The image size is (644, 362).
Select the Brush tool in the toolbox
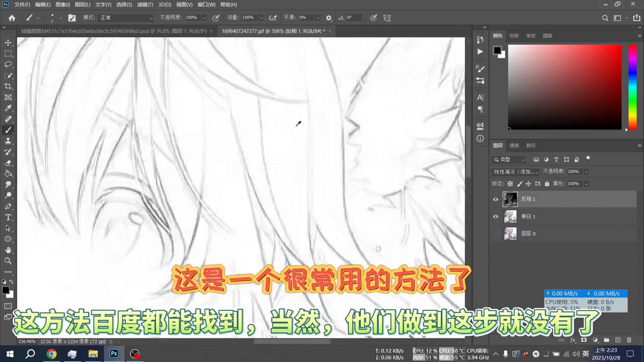[8, 130]
